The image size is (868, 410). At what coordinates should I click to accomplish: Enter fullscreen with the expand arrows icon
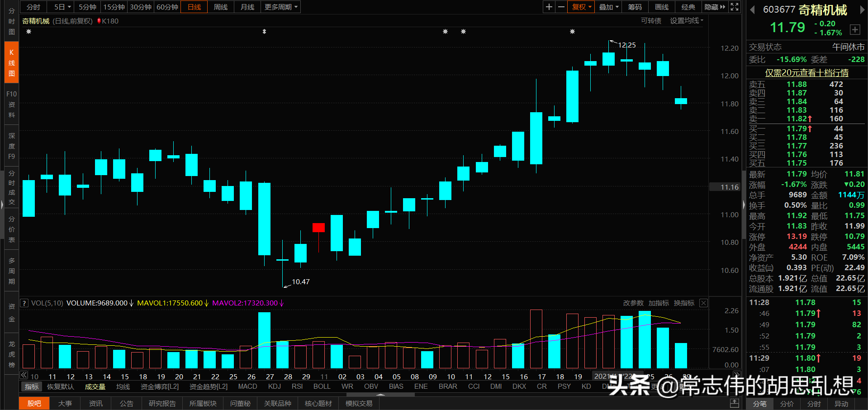coord(734,7)
